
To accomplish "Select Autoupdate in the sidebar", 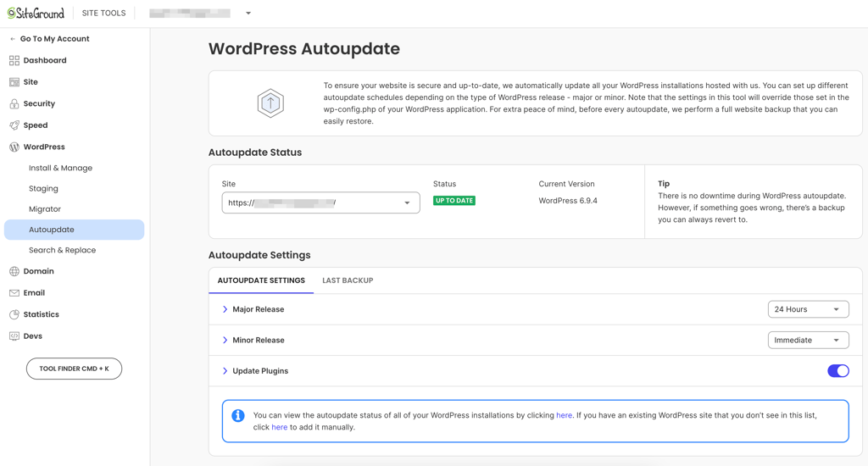I will (75, 230).
